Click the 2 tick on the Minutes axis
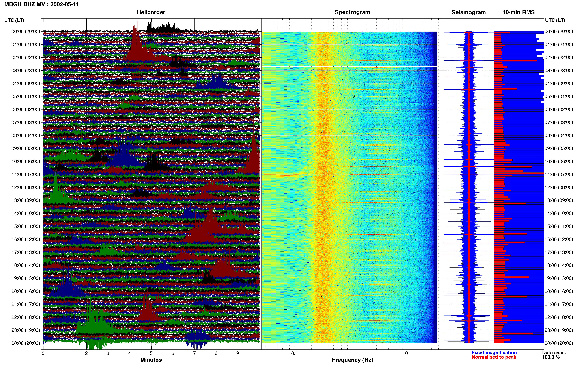Screen dimensions: 588x368 coord(86,353)
